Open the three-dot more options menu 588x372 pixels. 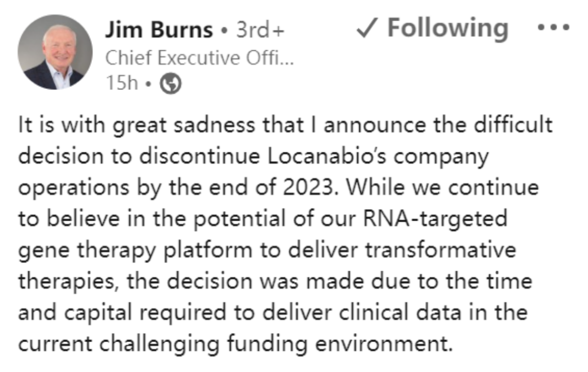pos(553,27)
